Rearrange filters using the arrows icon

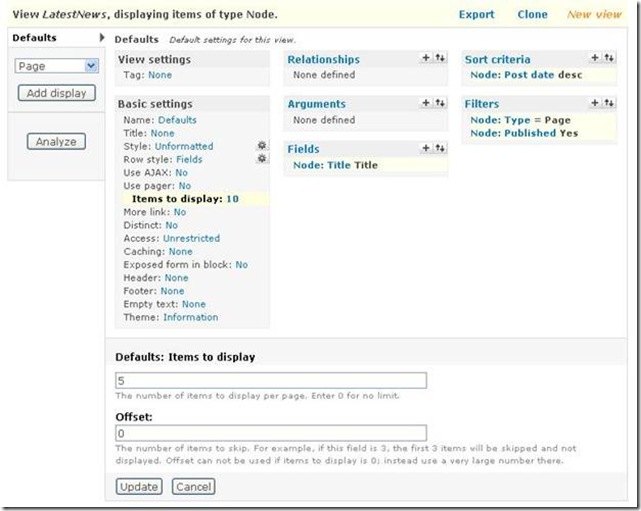click(609, 103)
